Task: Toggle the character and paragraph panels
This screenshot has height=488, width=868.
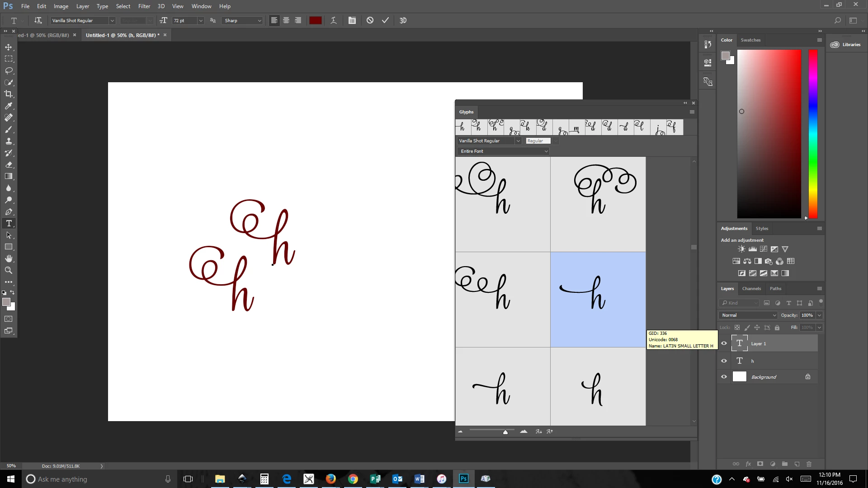Action: [352, 20]
